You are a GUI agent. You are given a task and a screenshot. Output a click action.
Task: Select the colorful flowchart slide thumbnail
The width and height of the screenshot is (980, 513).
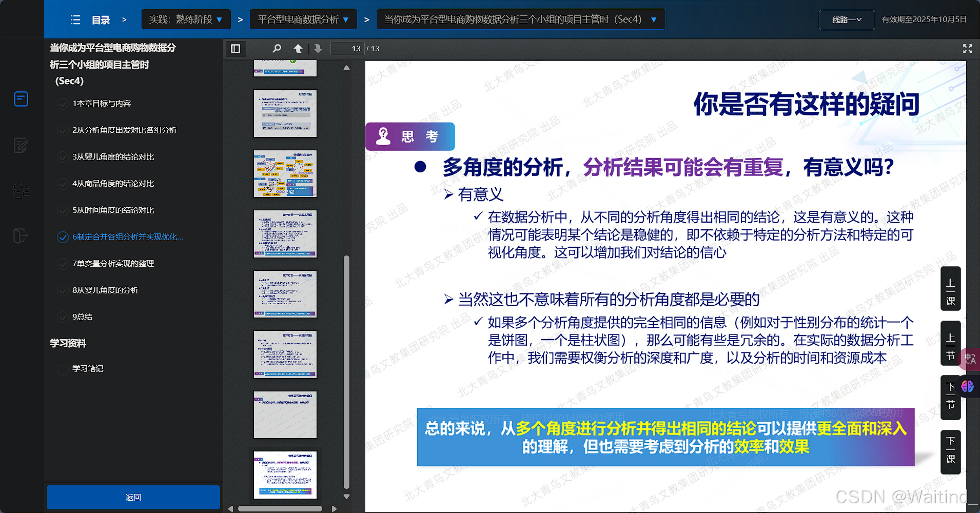pos(285,173)
